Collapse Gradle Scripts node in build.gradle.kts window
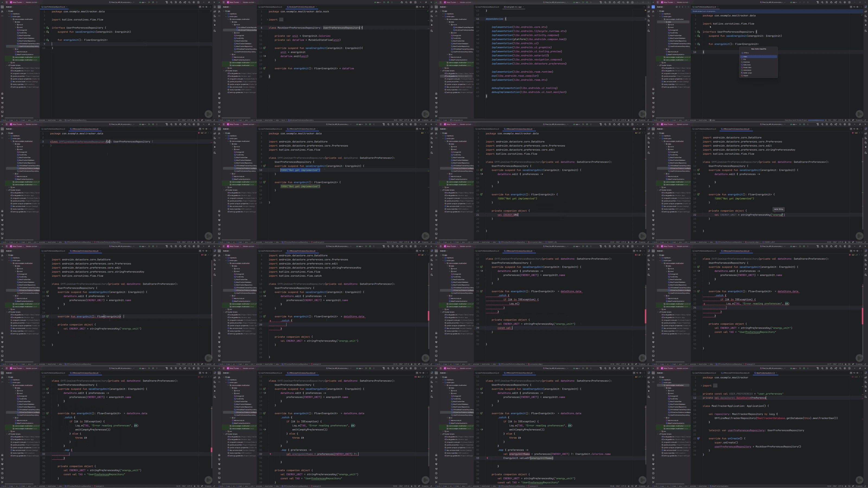 [441, 71]
